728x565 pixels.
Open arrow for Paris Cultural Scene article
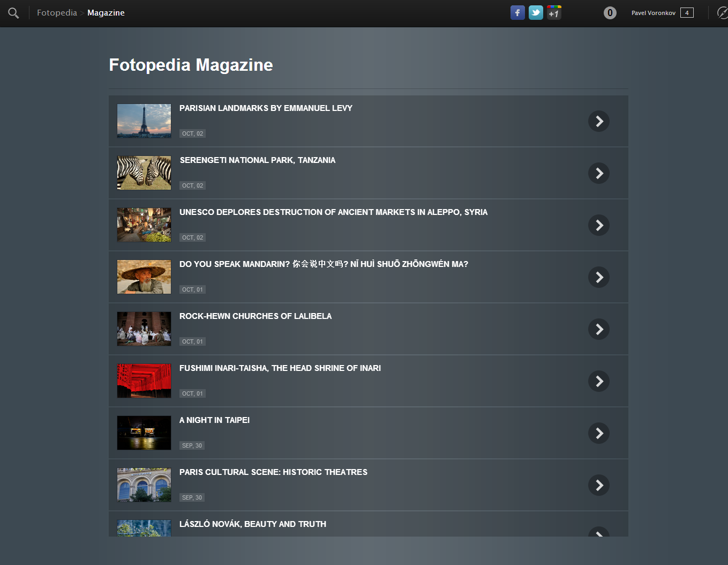point(599,485)
